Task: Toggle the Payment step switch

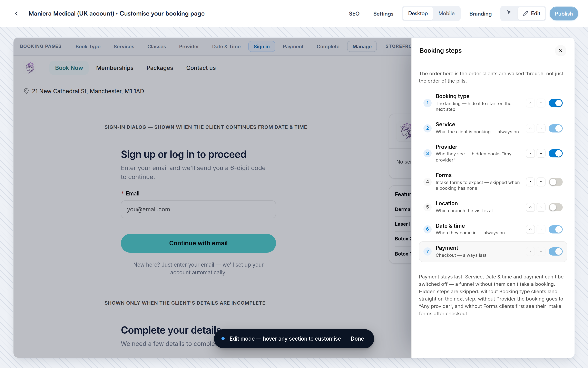Action: pyautogui.click(x=556, y=251)
